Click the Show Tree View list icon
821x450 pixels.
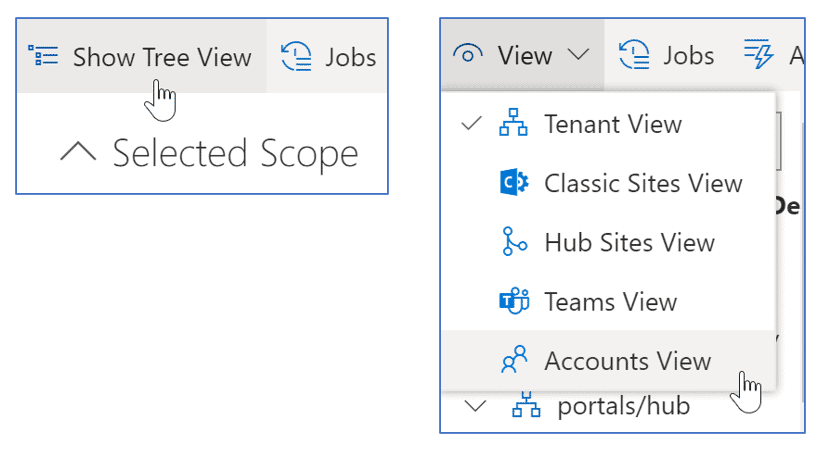[x=43, y=57]
